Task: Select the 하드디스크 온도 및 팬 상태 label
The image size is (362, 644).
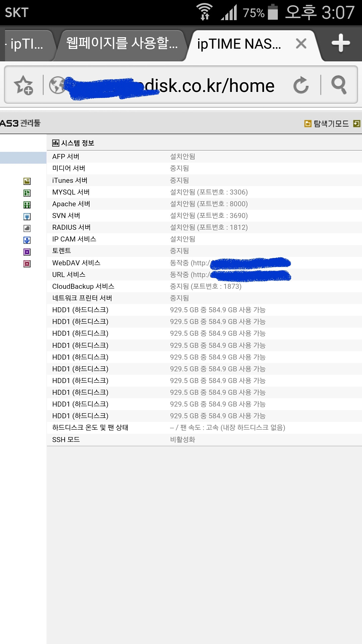Action: tap(90, 428)
